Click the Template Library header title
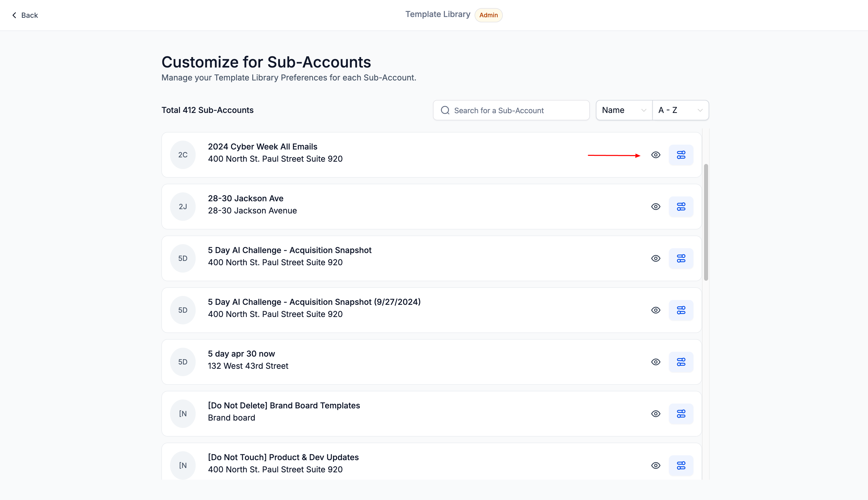 pyautogui.click(x=438, y=14)
